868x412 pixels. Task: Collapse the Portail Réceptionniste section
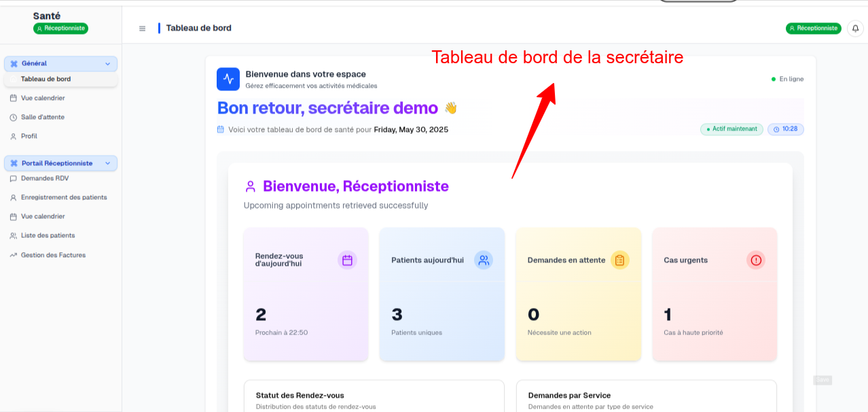click(107, 163)
